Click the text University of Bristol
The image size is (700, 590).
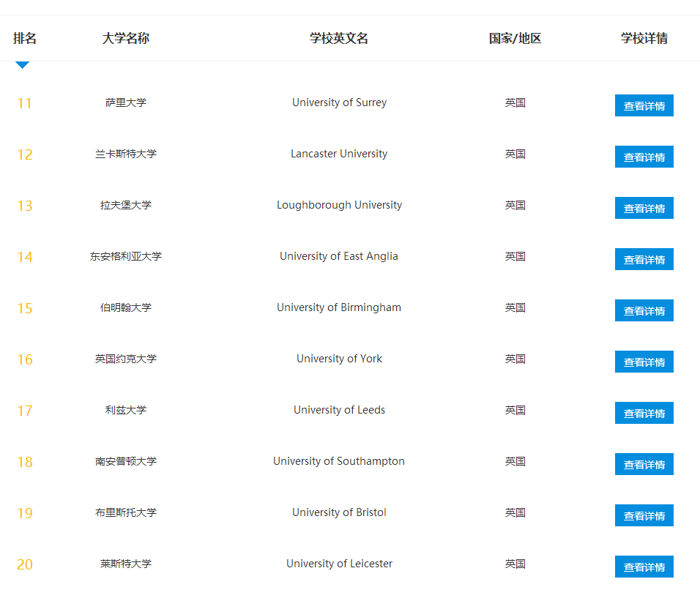coord(339,512)
